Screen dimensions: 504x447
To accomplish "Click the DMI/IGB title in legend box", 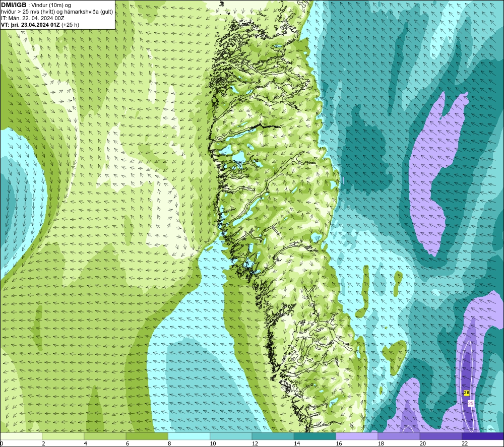I will tap(14, 5).
